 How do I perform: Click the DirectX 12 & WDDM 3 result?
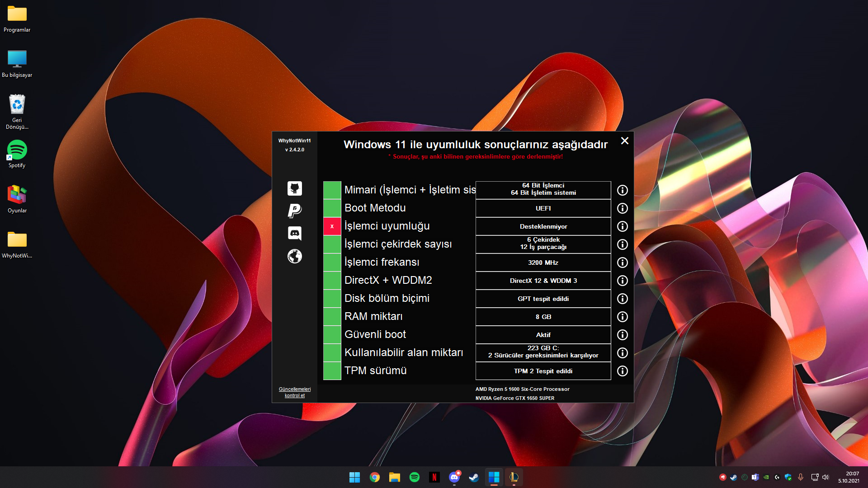pyautogui.click(x=543, y=281)
